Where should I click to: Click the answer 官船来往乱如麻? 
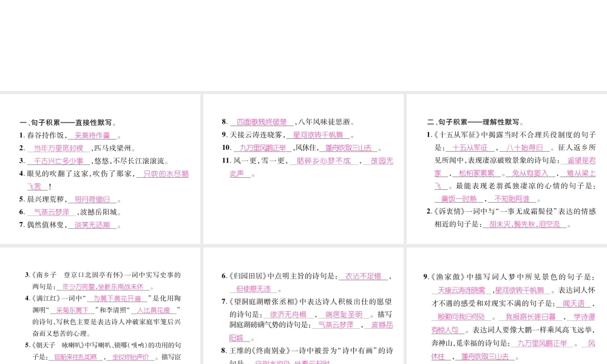[75, 357]
